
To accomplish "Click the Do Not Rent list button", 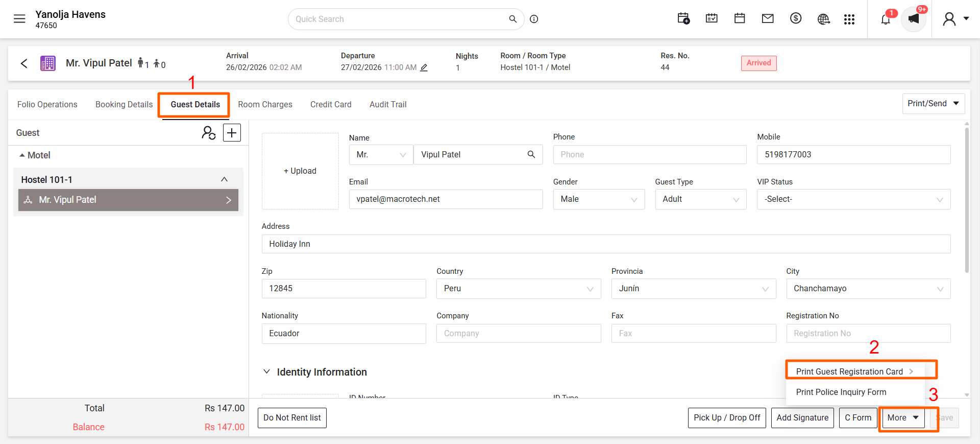I will tap(292, 418).
